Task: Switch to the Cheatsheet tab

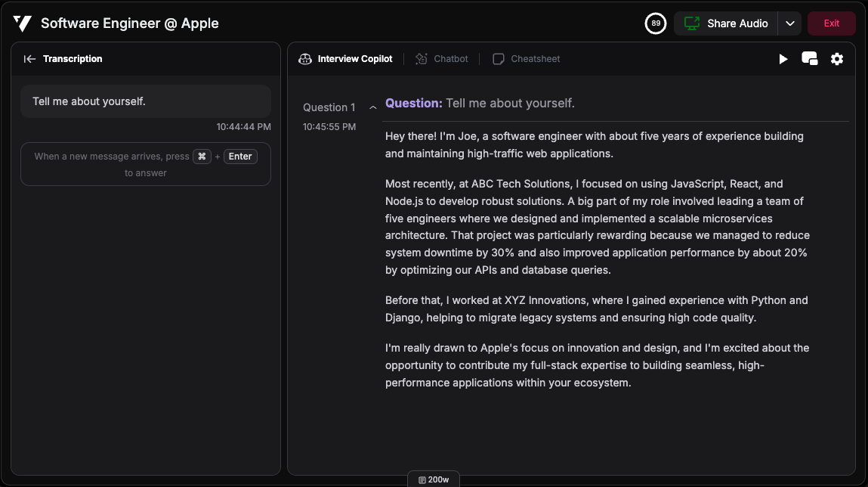Action: (535, 59)
